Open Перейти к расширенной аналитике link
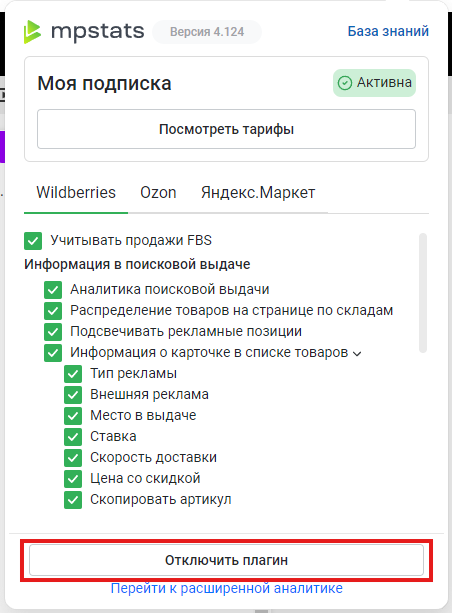The width and height of the screenshot is (452, 613). click(226, 588)
